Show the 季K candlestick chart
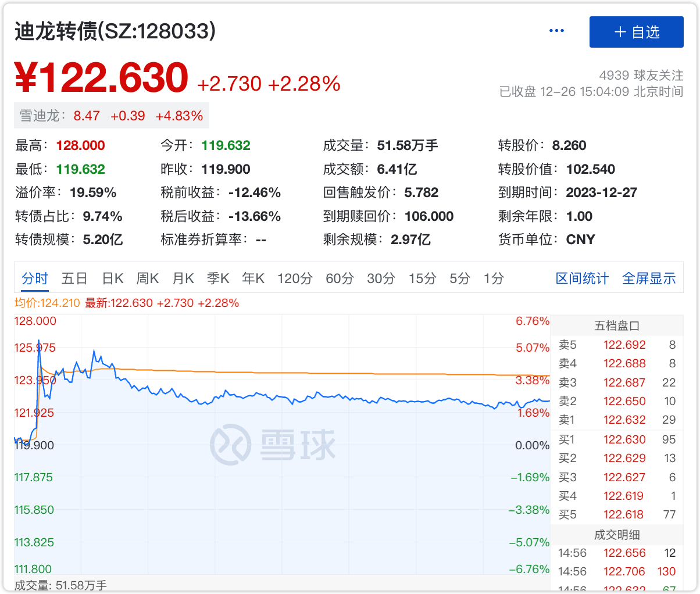Viewport: 700px width, 594px height. click(218, 279)
